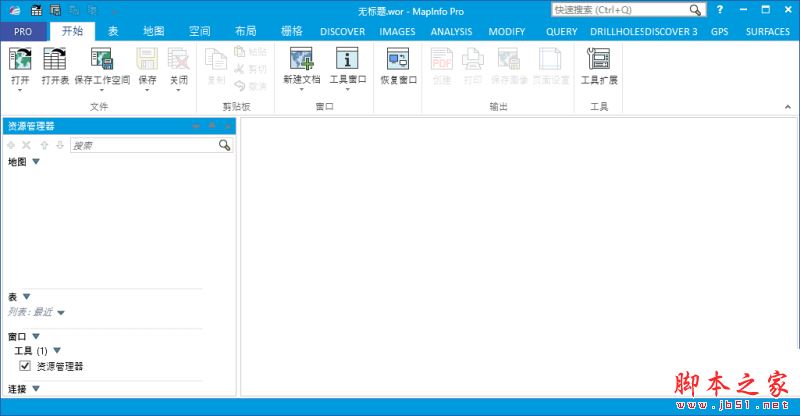Click the 工具扩展 (Tool Extensions) wrench icon

pyautogui.click(x=598, y=59)
